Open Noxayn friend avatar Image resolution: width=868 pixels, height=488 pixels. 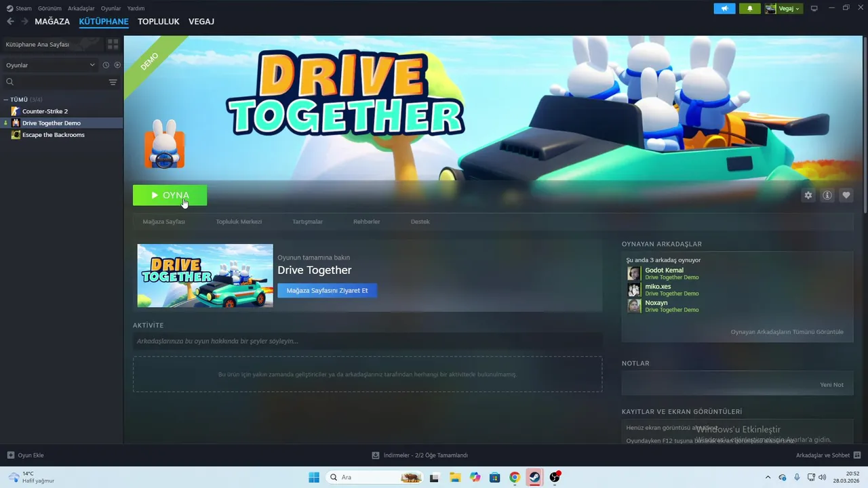634,306
